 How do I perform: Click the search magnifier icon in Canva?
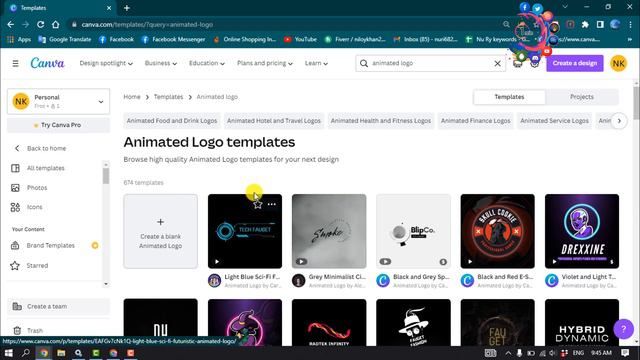pyautogui.click(x=364, y=63)
